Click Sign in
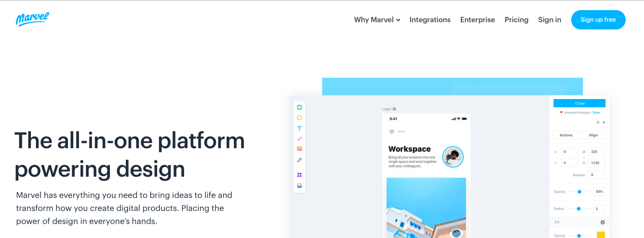Viewport: 644px width, 238px height. coord(550,20)
